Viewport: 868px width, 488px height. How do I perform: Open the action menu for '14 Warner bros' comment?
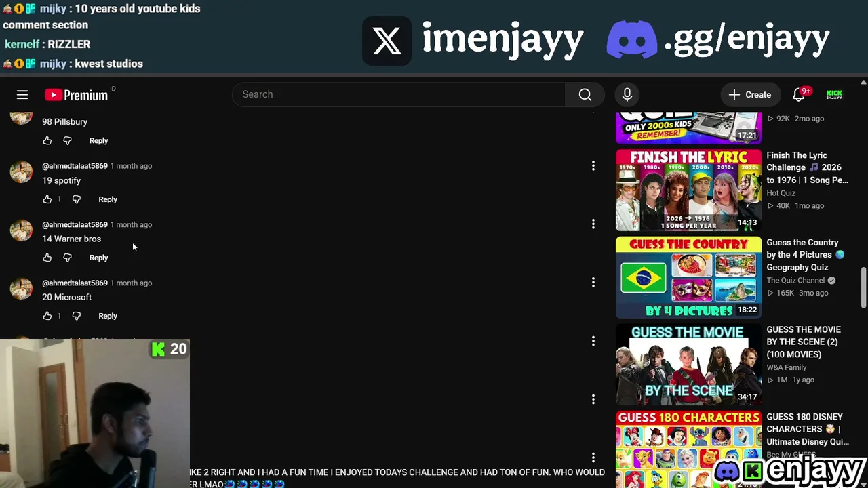pyautogui.click(x=593, y=224)
